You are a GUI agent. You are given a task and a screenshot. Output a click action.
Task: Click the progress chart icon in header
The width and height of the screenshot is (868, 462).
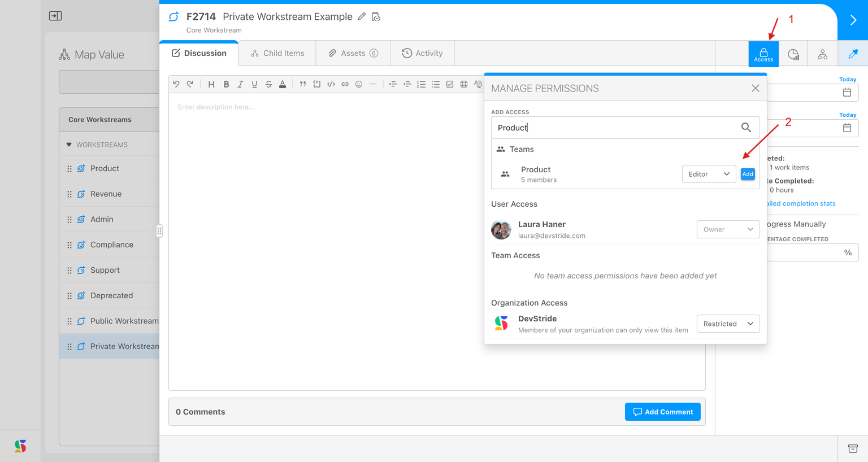pyautogui.click(x=793, y=54)
